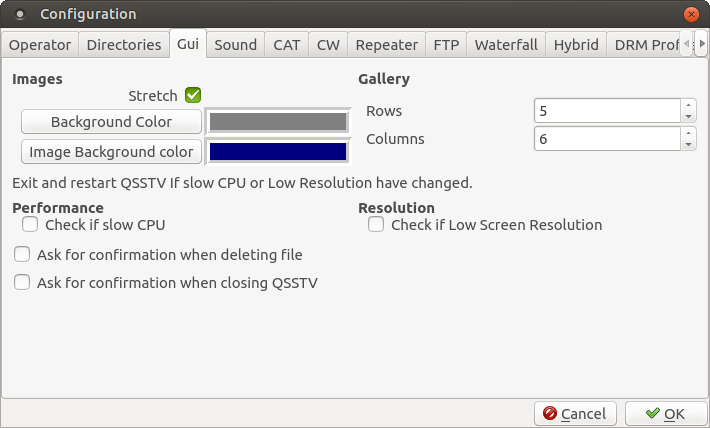Enable Check if slow CPU

[30, 225]
